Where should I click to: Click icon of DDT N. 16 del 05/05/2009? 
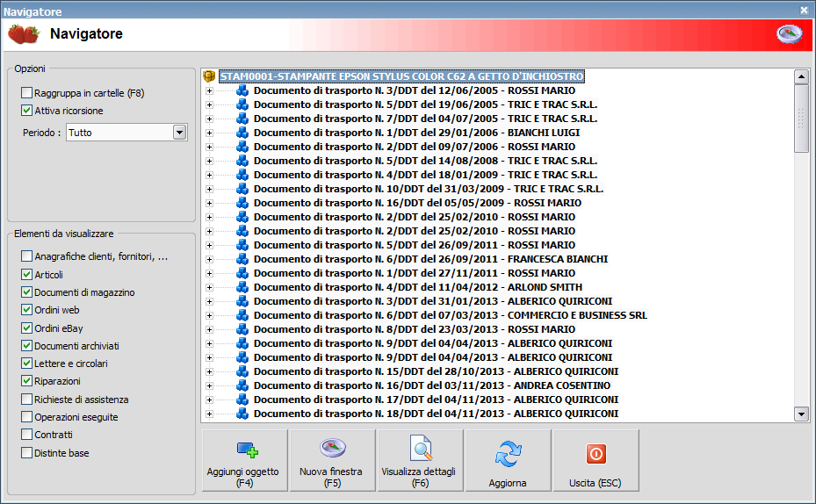tap(242, 203)
